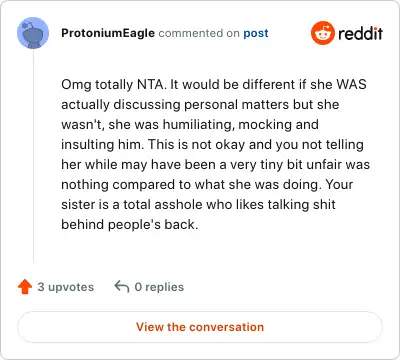Image resolution: width=400 pixels, height=360 pixels.
Task: Select the "3 upvotes" count label
Action: (66, 287)
